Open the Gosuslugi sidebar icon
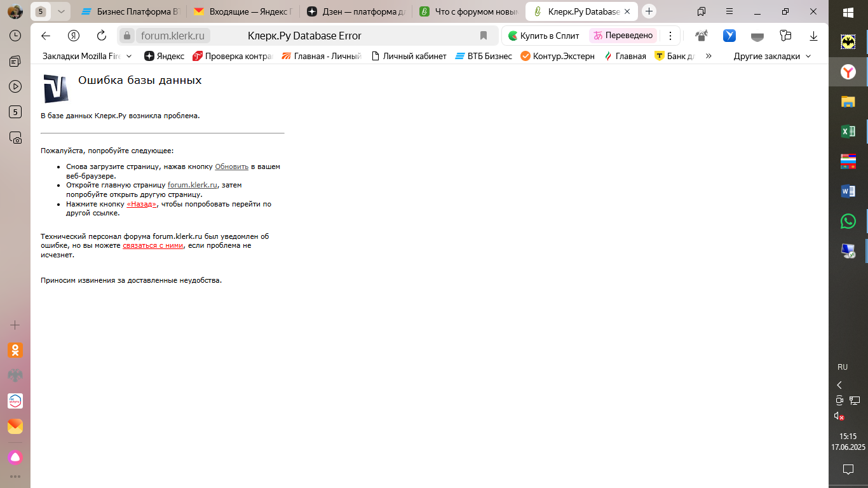Screen dimensions: 868x488 (x=15, y=401)
